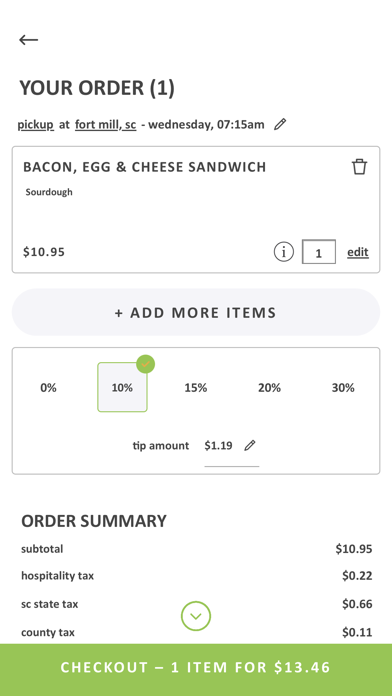This screenshot has width=392, height=696.
Task: Edit tip amount with the pencil icon
Action: 250,445
